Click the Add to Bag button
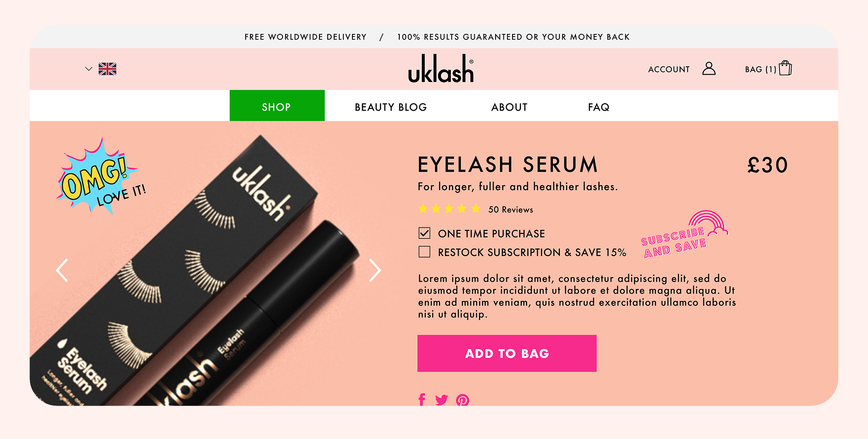 [x=507, y=353]
